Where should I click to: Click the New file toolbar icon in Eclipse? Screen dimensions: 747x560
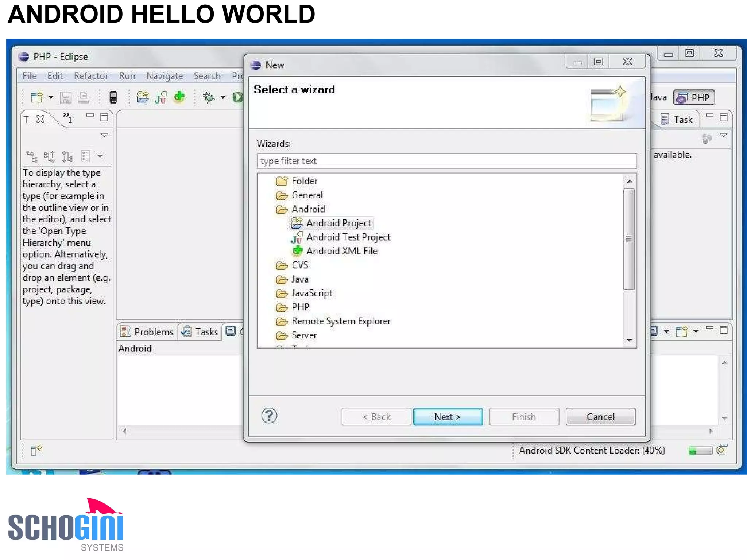[37, 97]
